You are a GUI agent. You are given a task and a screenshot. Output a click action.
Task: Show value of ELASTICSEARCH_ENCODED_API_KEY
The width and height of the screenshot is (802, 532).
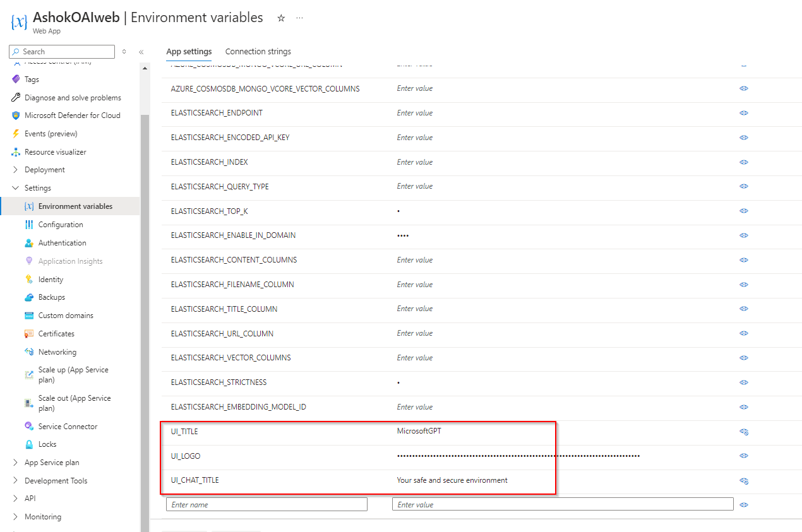(x=744, y=138)
